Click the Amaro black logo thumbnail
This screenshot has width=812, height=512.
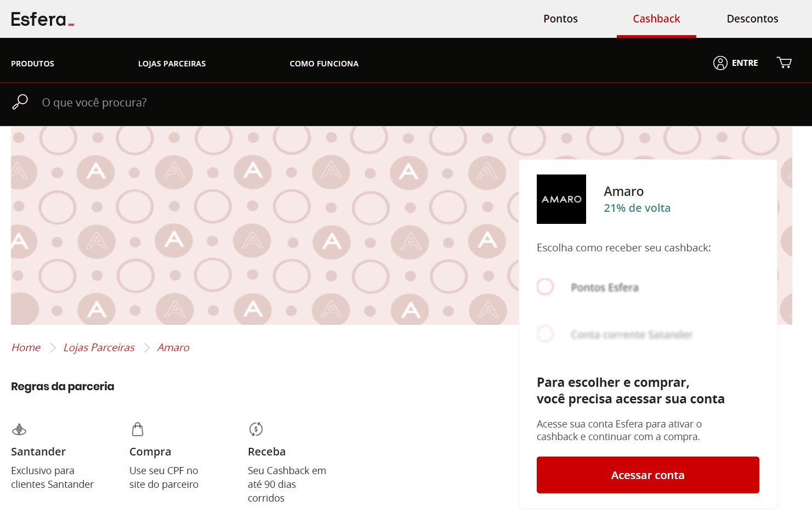[561, 199]
